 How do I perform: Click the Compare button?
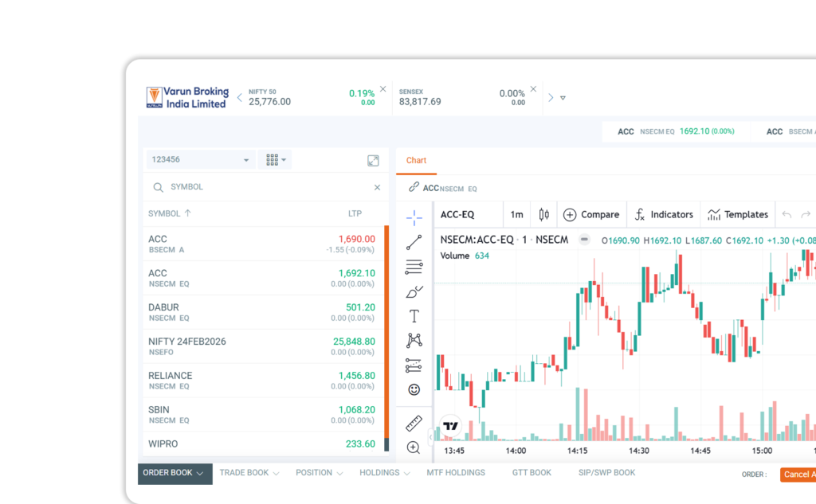pos(590,214)
